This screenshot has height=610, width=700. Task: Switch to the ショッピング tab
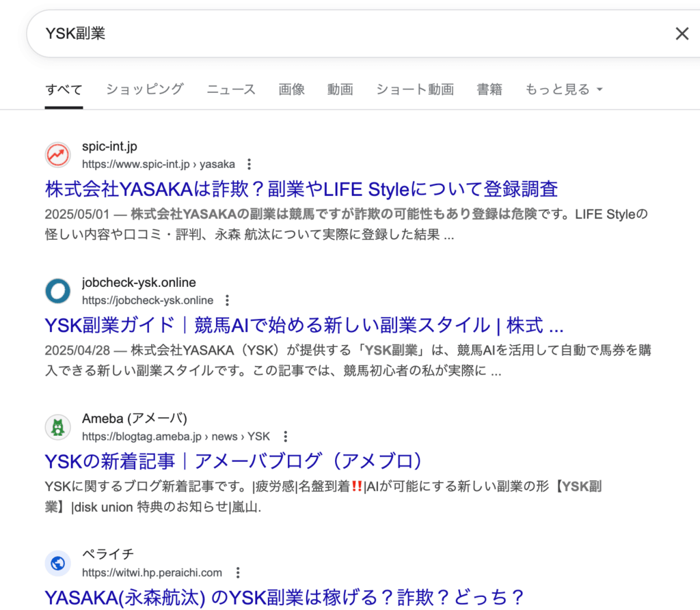[145, 89]
